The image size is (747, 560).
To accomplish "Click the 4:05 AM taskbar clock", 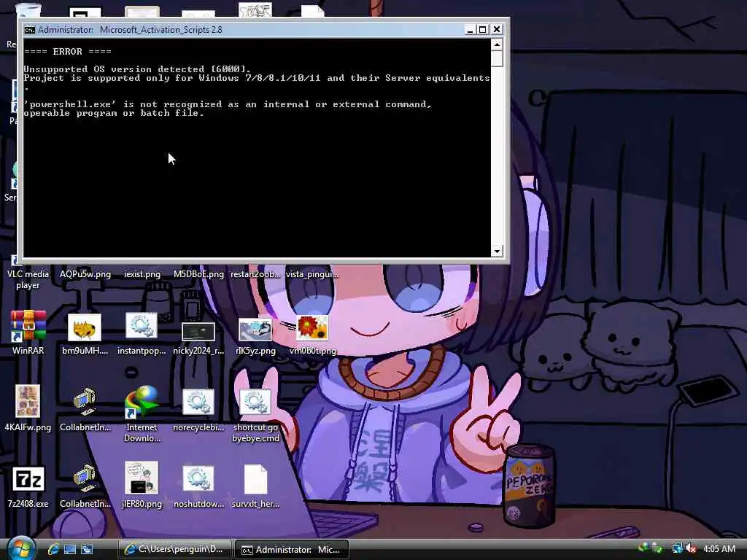I will tap(719, 549).
